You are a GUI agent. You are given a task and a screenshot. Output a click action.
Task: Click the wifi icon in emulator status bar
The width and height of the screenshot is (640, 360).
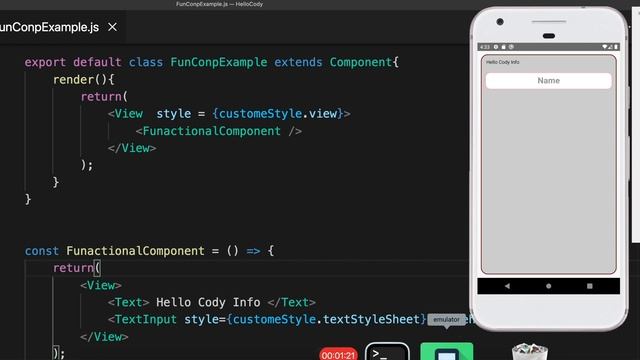(604, 47)
